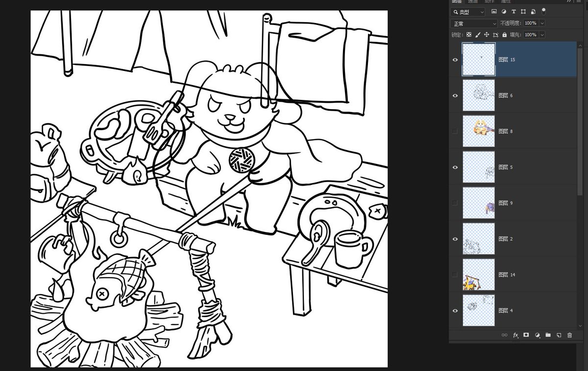
Task: Click layer name 图层 15
Action: click(x=507, y=60)
